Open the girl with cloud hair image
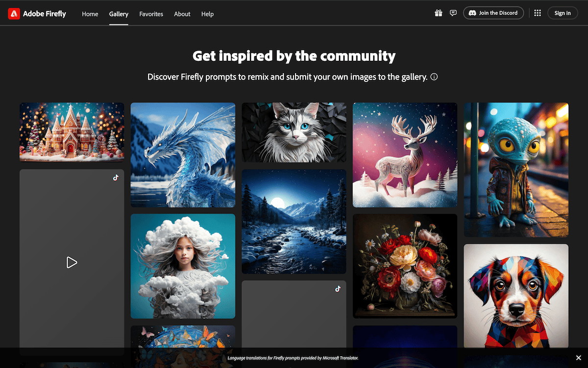The width and height of the screenshot is (588, 368). tap(183, 266)
